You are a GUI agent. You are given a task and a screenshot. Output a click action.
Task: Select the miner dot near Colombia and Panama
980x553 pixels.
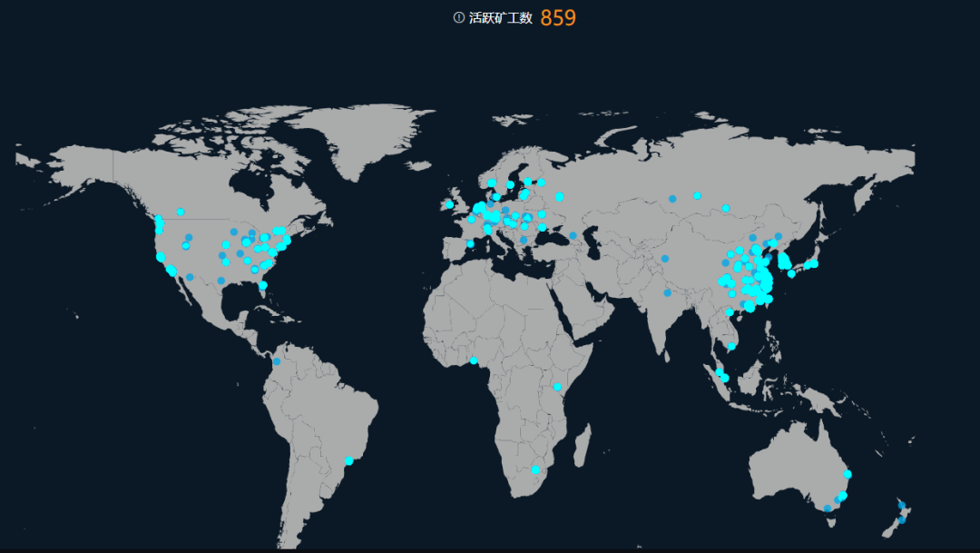pos(277,361)
